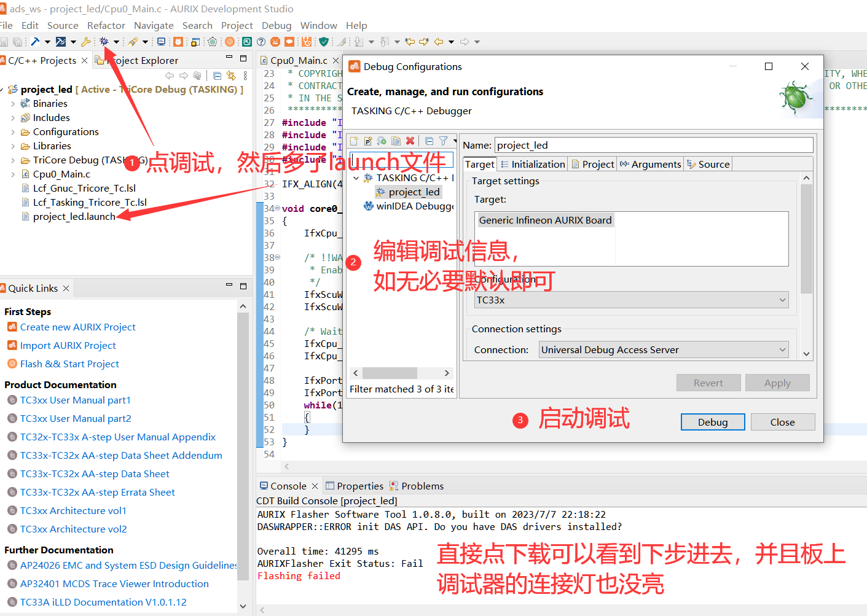This screenshot has width=867, height=616.
Task: Open Import AURIX Project link
Action: pyautogui.click(x=68, y=346)
